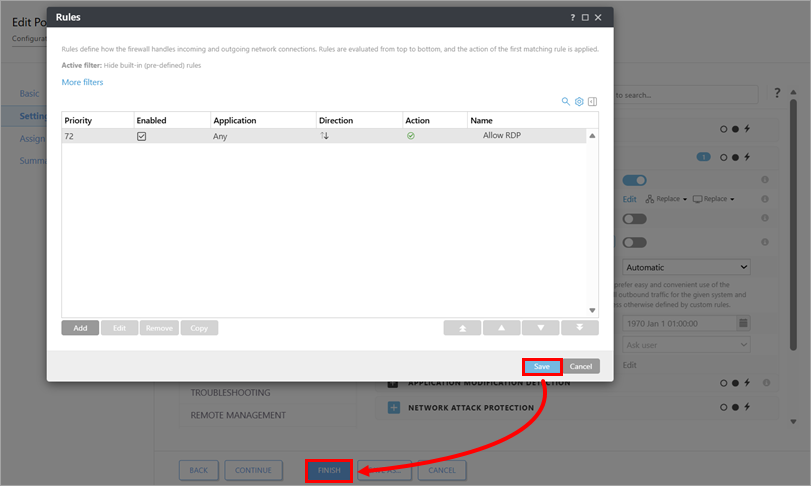
Task: Click the More filters link
Action: (x=82, y=82)
